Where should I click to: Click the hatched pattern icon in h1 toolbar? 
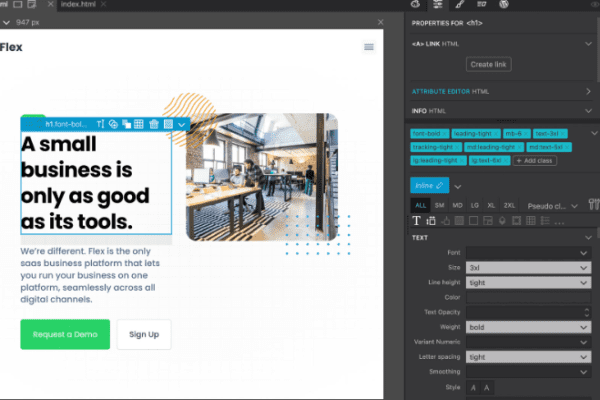[x=168, y=124]
